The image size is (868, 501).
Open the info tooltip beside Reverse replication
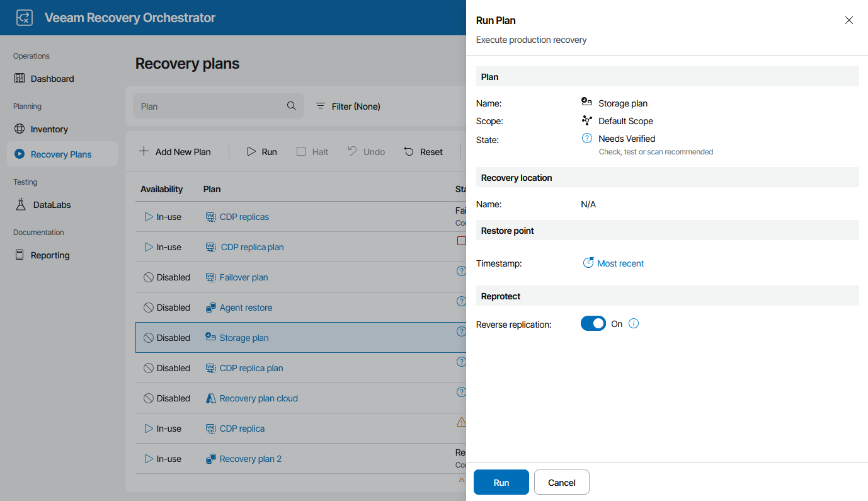point(634,323)
